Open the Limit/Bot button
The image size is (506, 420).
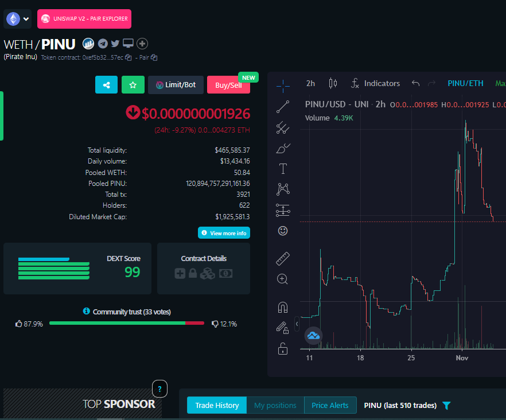click(176, 85)
